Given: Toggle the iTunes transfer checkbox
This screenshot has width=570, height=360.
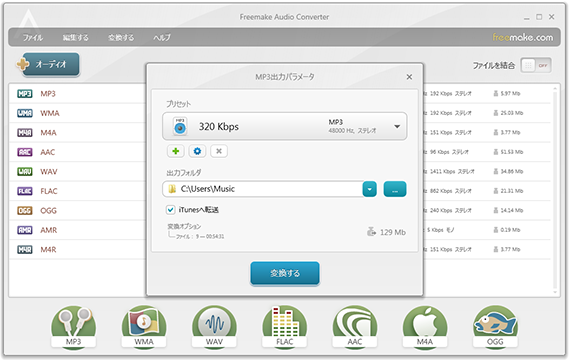Looking at the screenshot, I should click(170, 210).
